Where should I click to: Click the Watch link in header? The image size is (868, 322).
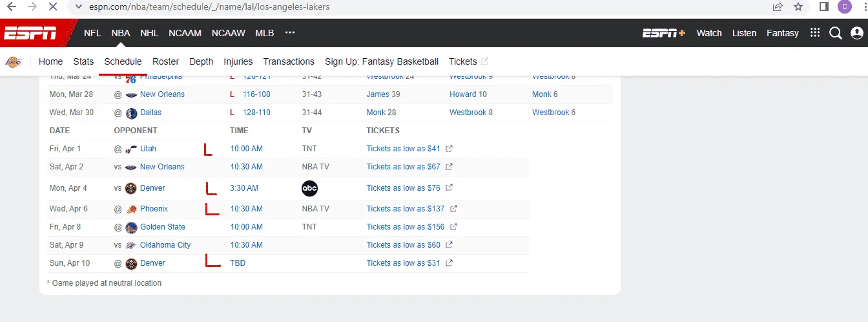tap(709, 33)
